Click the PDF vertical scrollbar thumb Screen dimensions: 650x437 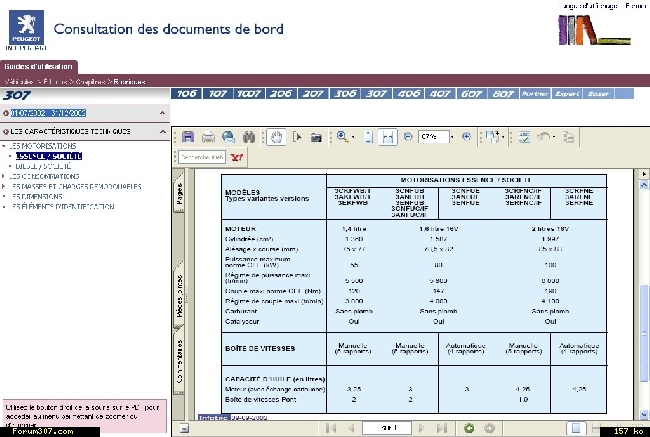644,333
